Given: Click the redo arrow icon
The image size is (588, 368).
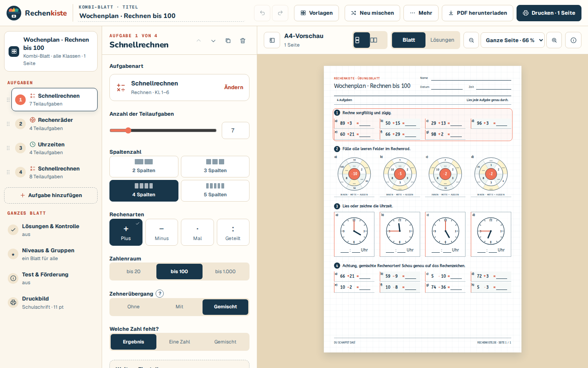Looking at the screenshot, I should coord(280,13).
